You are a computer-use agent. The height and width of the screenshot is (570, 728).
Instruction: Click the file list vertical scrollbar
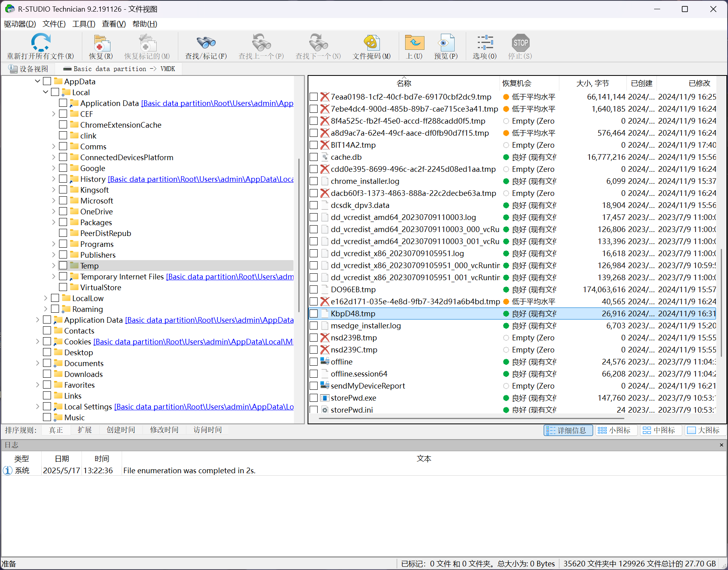point(721,303)
